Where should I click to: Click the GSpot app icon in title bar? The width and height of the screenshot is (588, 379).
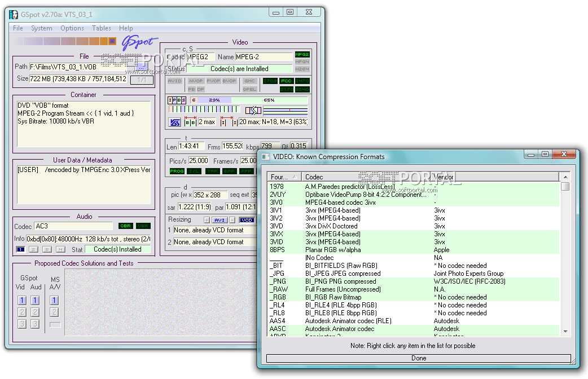click(14, 14)
